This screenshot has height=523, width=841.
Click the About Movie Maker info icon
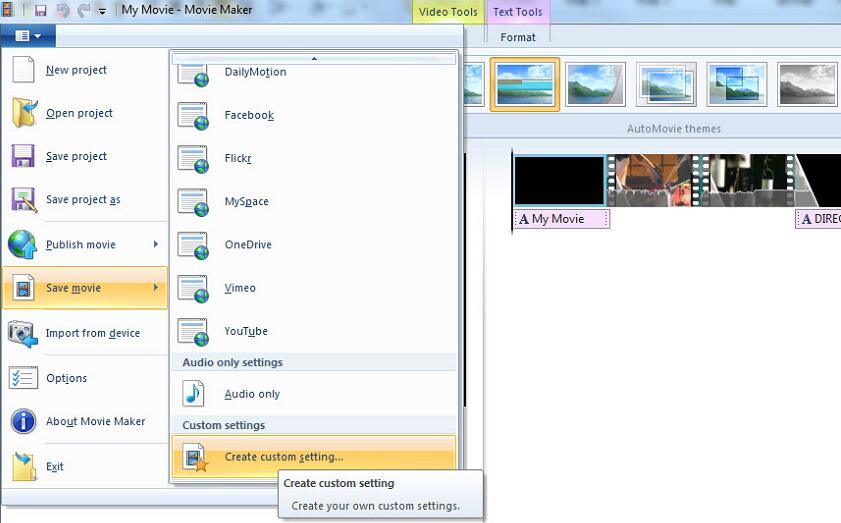pyautogui.click(x=24, y=421)
